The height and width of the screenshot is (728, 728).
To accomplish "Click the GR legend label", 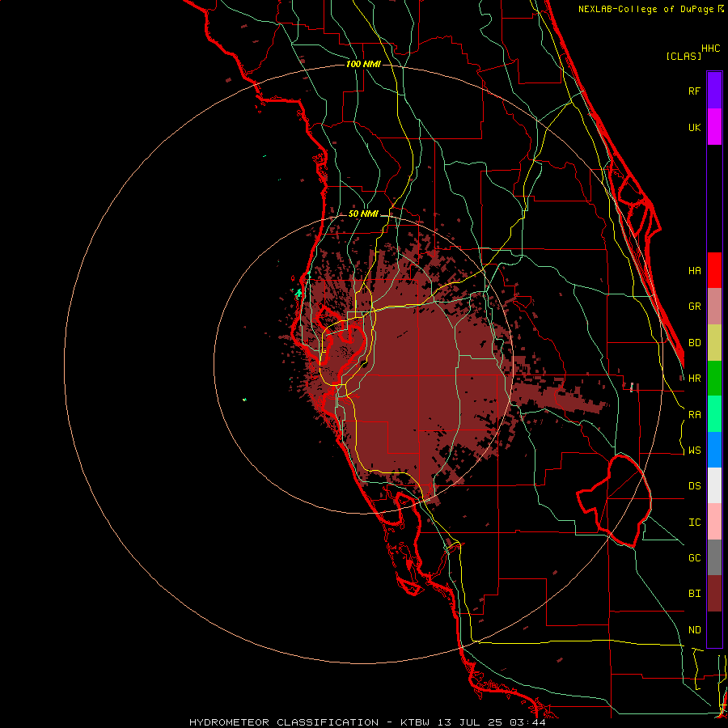I will pyautogui.click(x=694, y=307).
